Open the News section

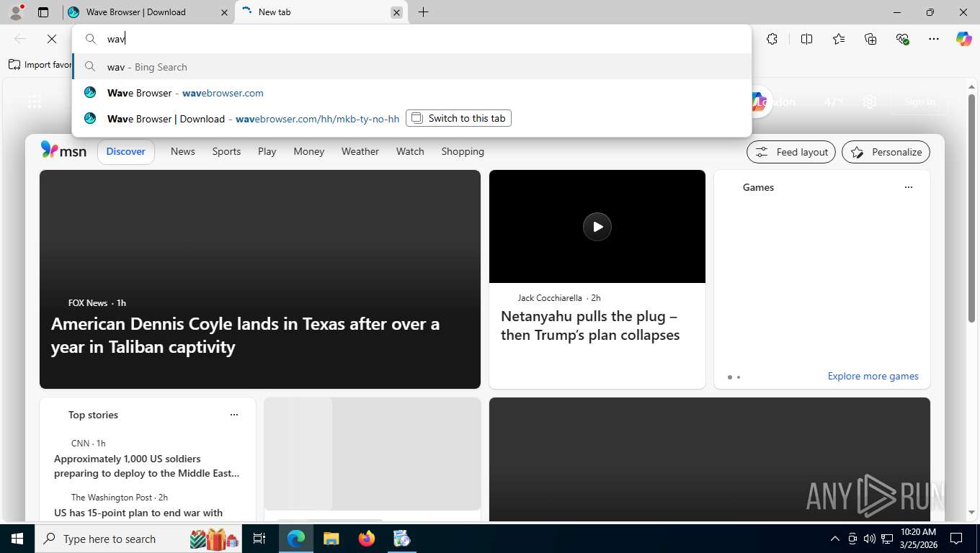183,151
